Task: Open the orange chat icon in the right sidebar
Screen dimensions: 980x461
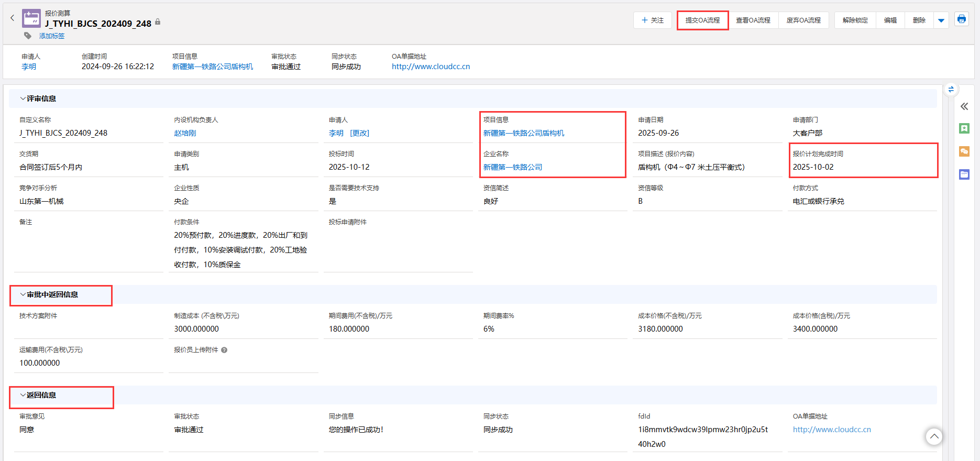Action: 964,151
